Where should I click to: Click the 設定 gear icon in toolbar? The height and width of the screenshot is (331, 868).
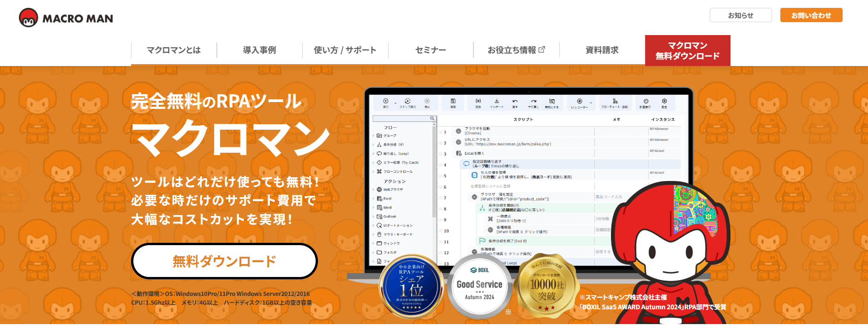664,101
